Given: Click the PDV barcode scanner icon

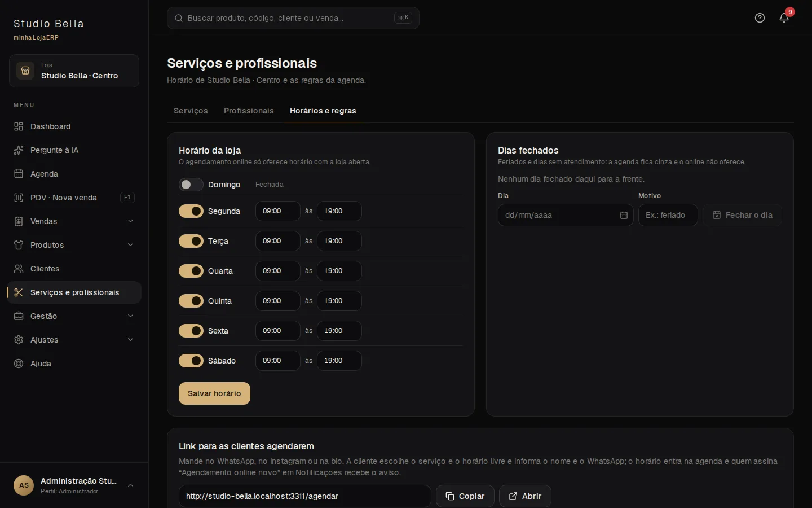Looking at the screenshot, I should (x=19, y=198).
